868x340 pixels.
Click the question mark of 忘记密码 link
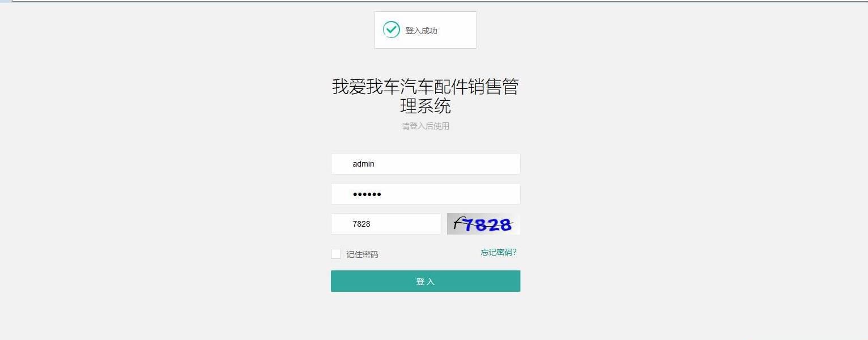(514, 252)
